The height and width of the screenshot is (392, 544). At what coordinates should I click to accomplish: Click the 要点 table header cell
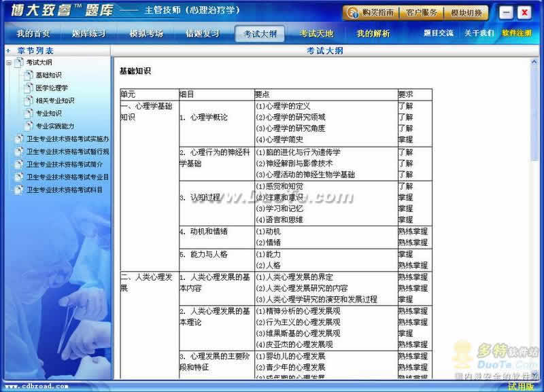coord(326,94)
